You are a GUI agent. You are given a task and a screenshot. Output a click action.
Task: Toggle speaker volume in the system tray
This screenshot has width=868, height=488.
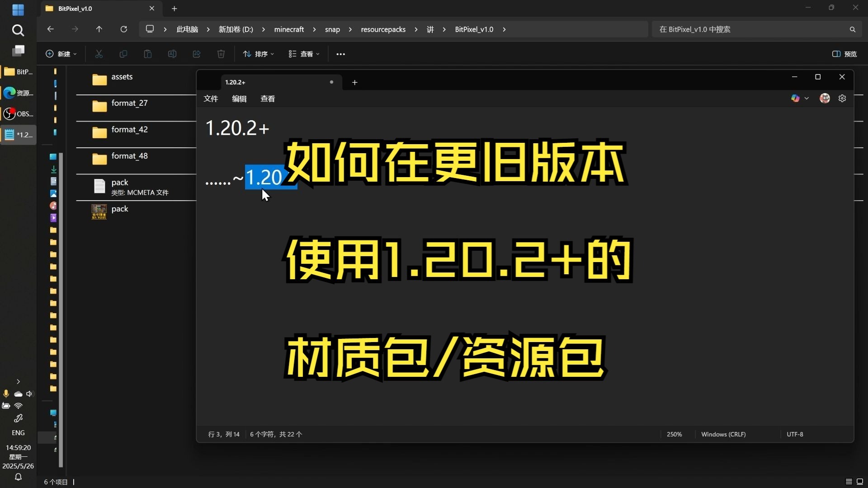click(29, 394)
